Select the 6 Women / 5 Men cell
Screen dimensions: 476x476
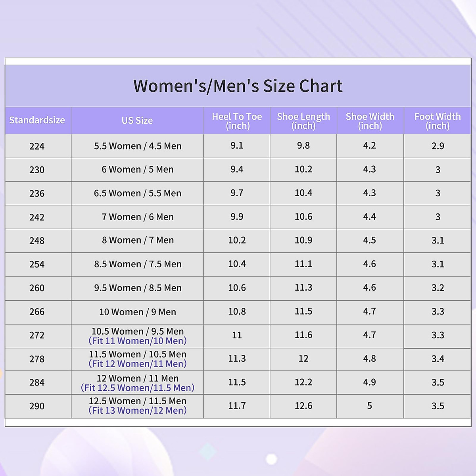pyautogui.click(x=138, y=170)
